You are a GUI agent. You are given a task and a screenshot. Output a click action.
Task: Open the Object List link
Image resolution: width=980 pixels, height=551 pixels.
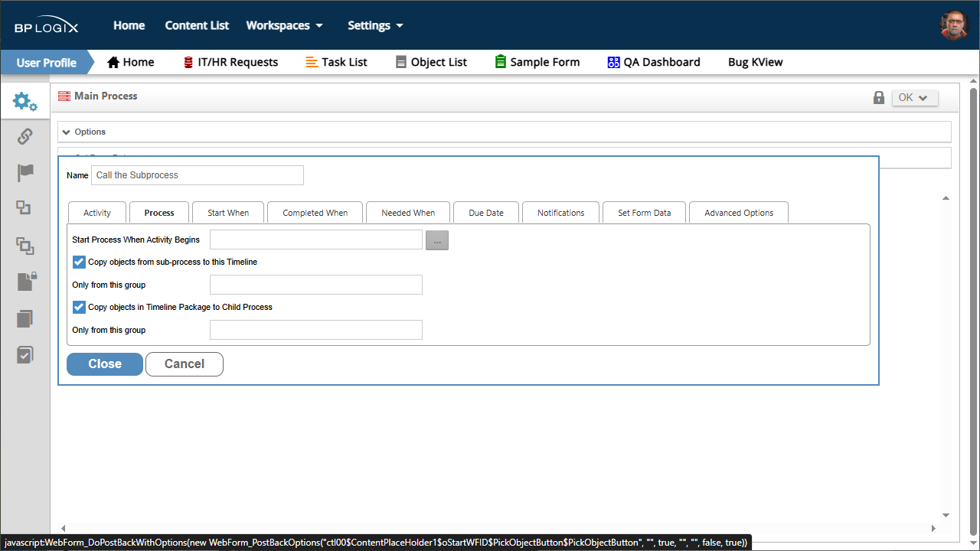click(x=439, y=62)
